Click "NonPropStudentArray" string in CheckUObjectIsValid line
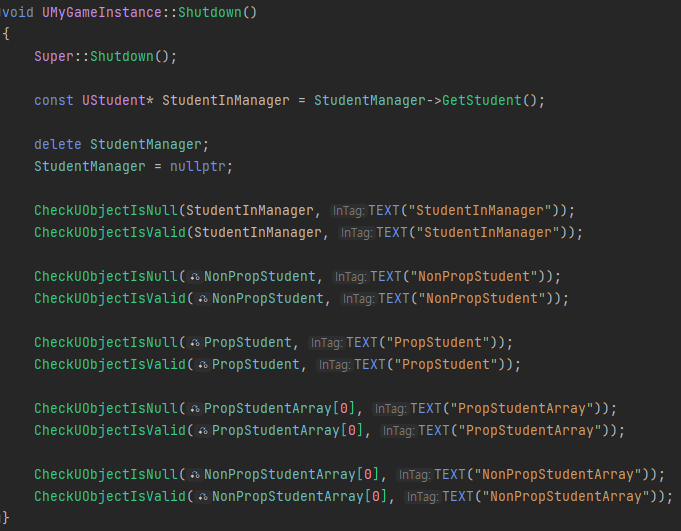681x531 pixels. [x=566, y=497]
